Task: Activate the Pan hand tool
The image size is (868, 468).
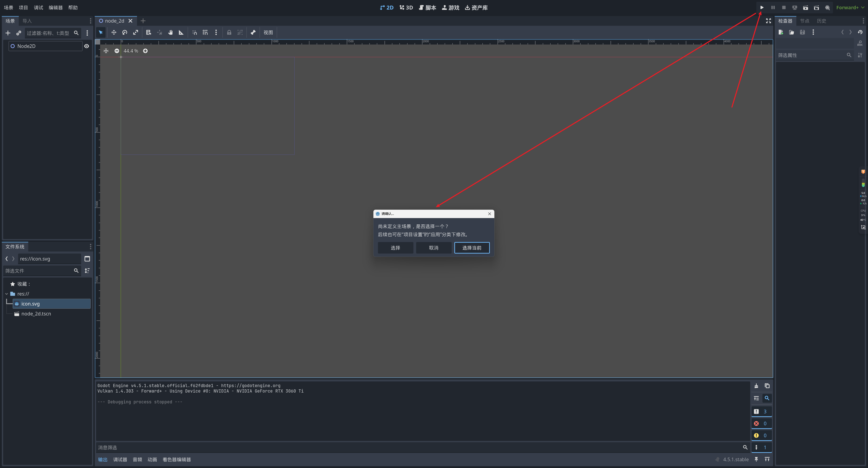Action: [x=170, y=32]
